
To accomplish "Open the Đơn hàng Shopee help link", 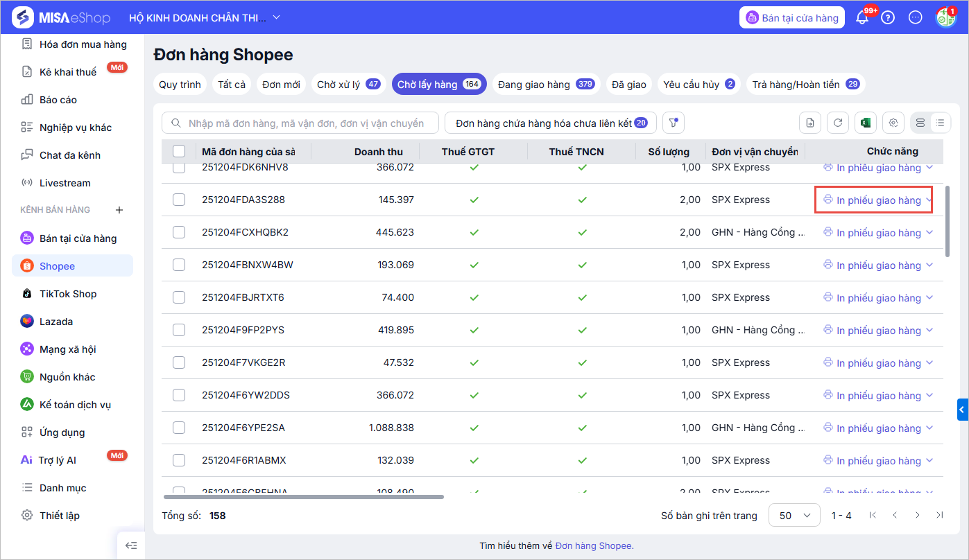I will pyautogui.click(x=593, y=546).
